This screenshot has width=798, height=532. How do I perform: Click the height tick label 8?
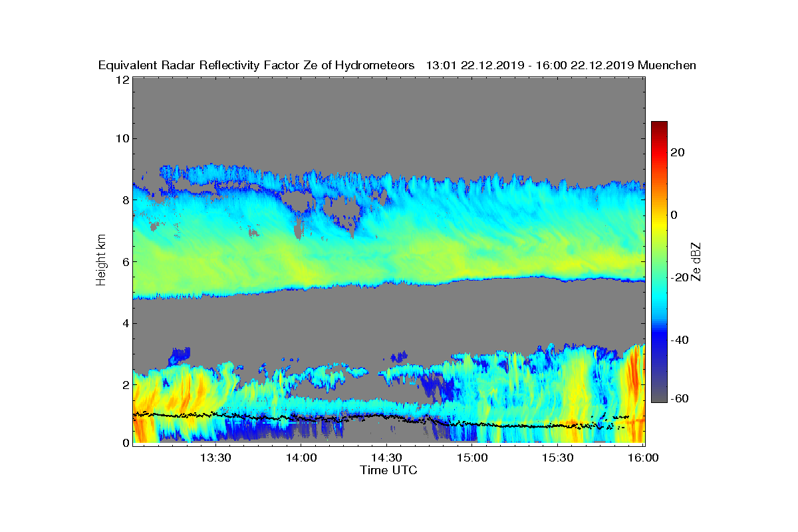tap(125, 199)
